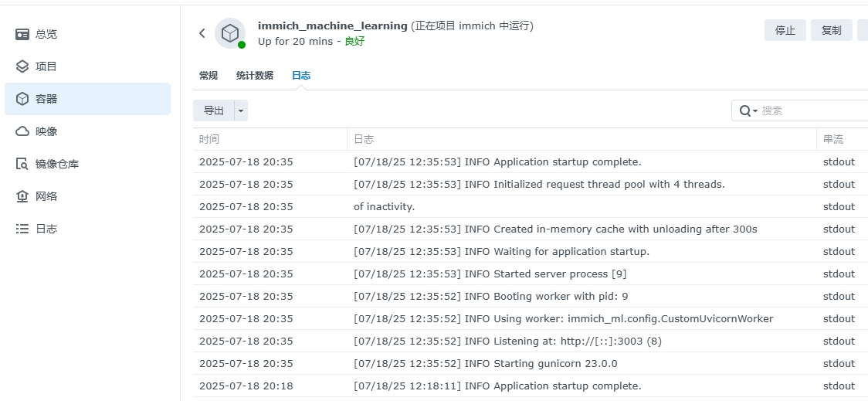Select 'Listening at: http://[::]:3003' log row
This screenshot has height=401, width=868.
tap(531, 342)
